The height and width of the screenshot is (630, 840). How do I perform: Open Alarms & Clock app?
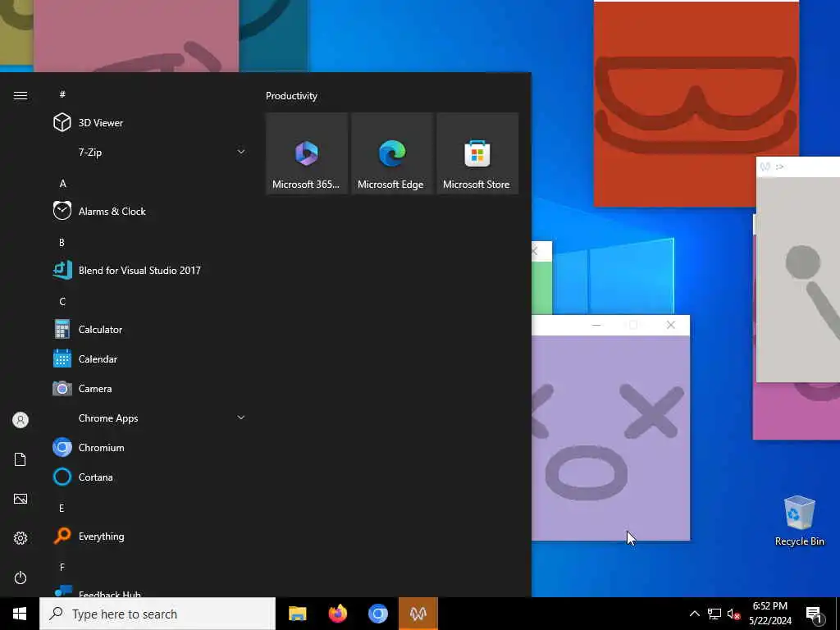[149, 211]
